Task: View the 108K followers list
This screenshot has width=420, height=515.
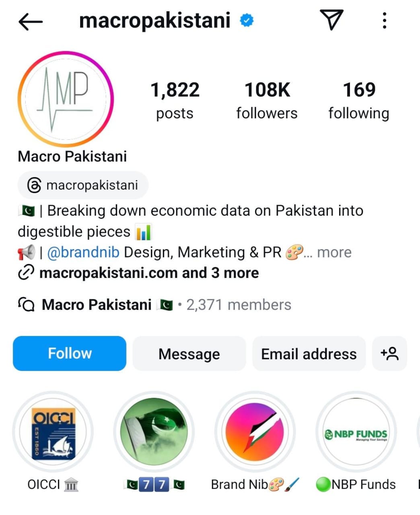Action: 267,101
